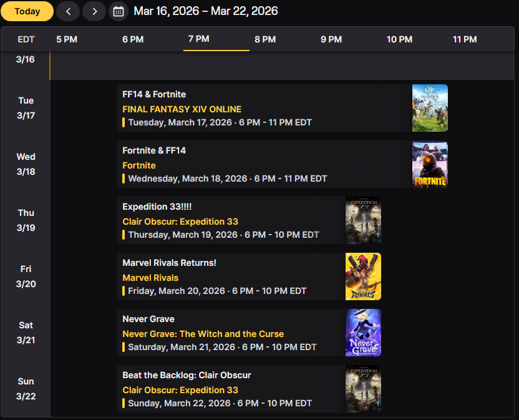Screen dimensions: 519x420
Task: Open the FF14 & Fortnite stream title
Action: coord(154,94)
